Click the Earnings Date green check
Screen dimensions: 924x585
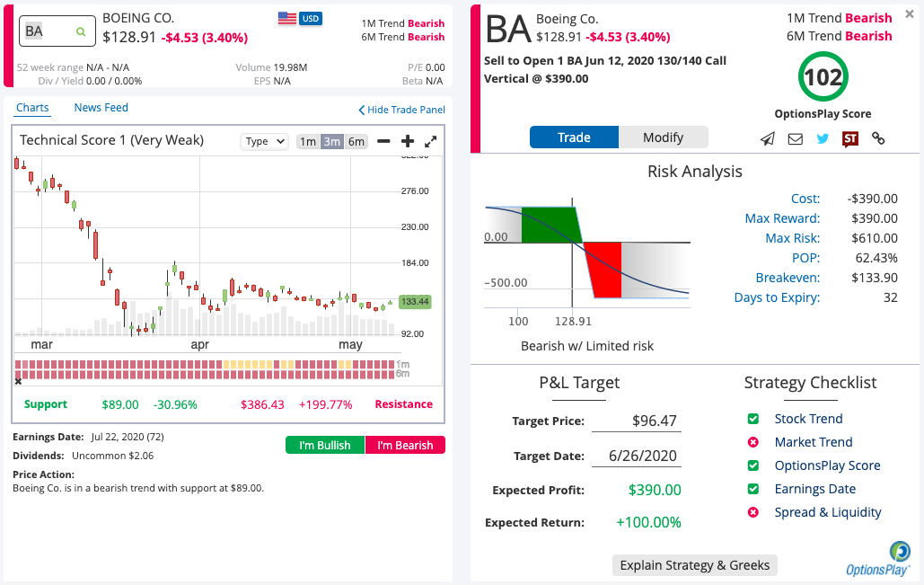(x=753, y=489)
